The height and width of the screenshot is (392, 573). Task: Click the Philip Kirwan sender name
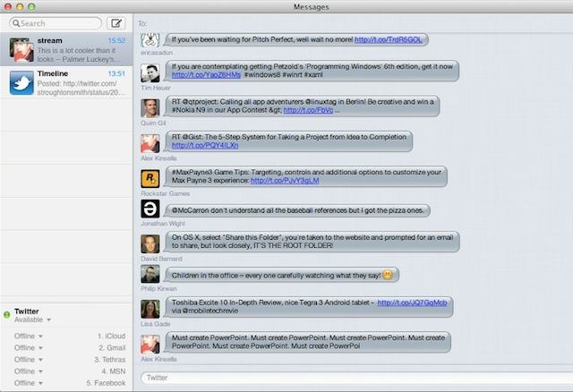tap(158, 288)
